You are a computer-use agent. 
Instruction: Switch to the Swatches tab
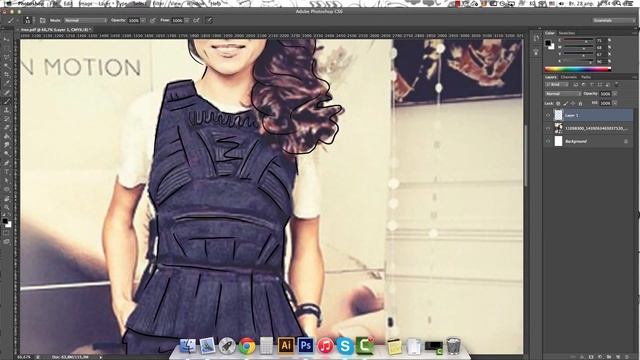(566, 33)
